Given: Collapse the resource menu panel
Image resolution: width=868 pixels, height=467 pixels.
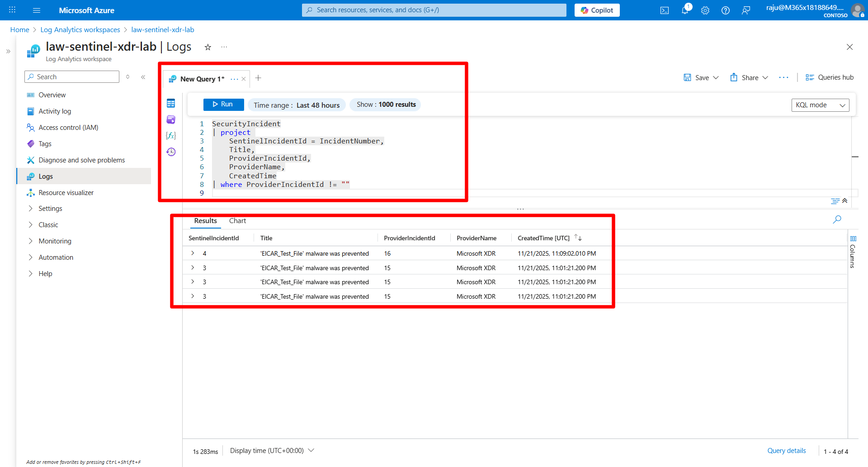Looking at the screenshot, I should [x=143, y=77].
